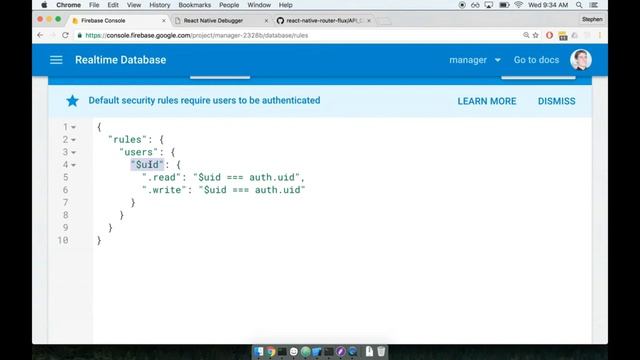Image resolution: width=640 pixels, height=360 pixels.
Task: Open the Trash in the dock
Action: (381, 351)
